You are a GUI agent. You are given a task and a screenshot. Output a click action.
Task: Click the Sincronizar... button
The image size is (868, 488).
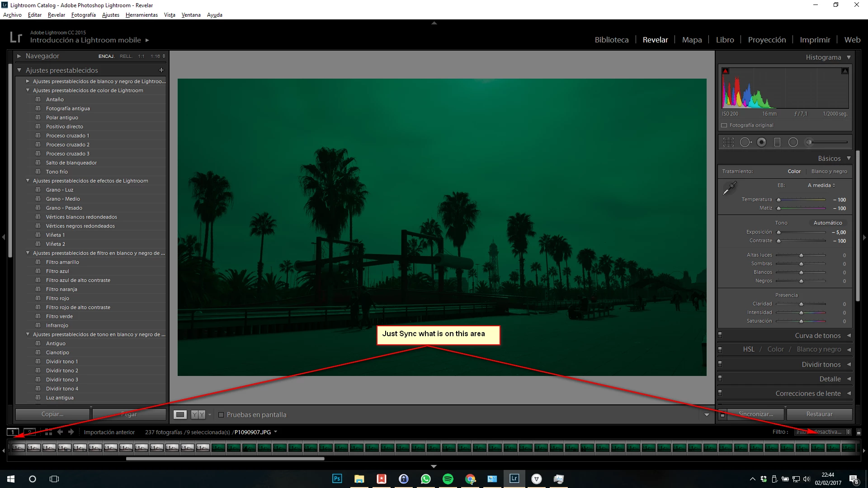755,414
